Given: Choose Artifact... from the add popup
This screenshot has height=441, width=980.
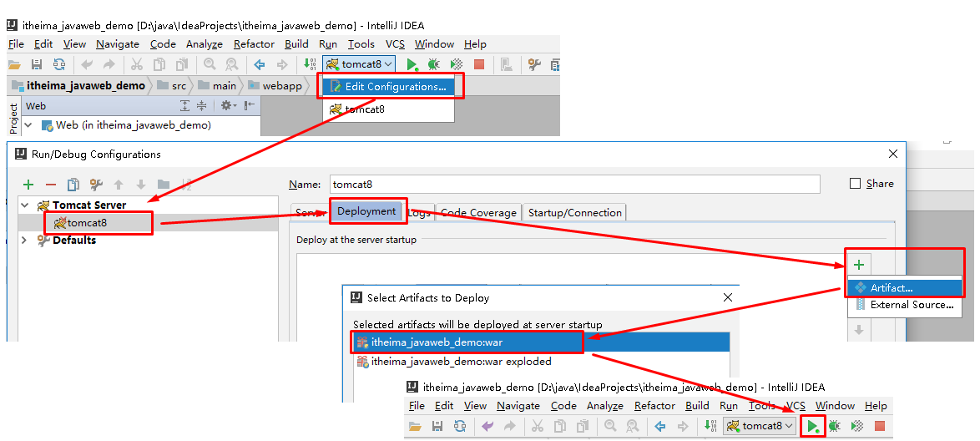Looking at the screenshot, I should tap(904, 288).
